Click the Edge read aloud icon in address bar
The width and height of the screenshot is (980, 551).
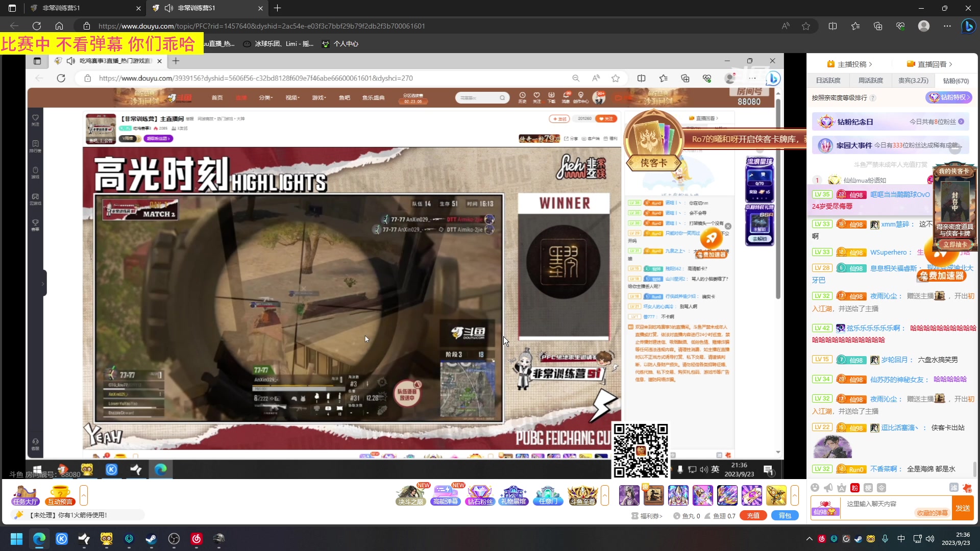point(786,26)
